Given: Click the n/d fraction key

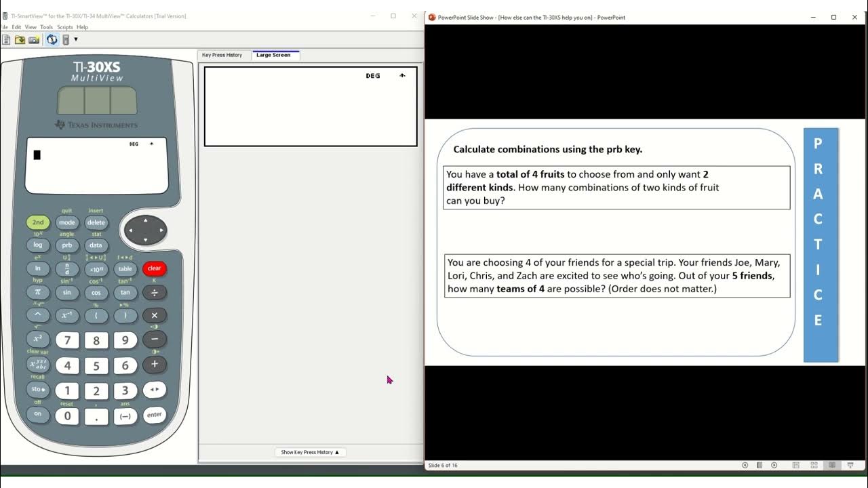Looking at the screenshot, I should [x=66, y=268].
